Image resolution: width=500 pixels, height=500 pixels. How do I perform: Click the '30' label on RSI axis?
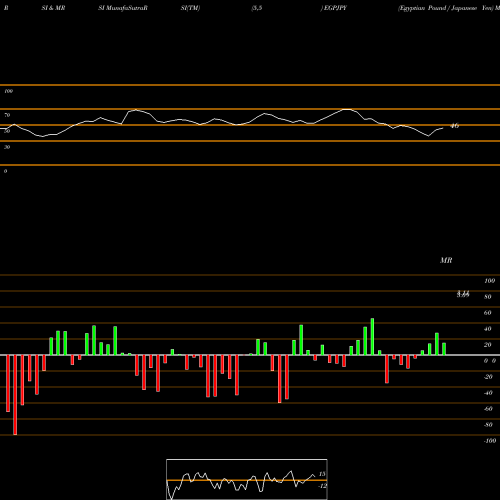[7, 147]
